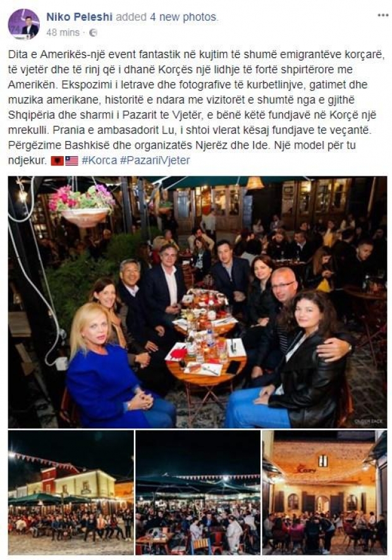Click the Albanian flag emoji
This screenshot has height=560, width=392.
coord(57,161)
